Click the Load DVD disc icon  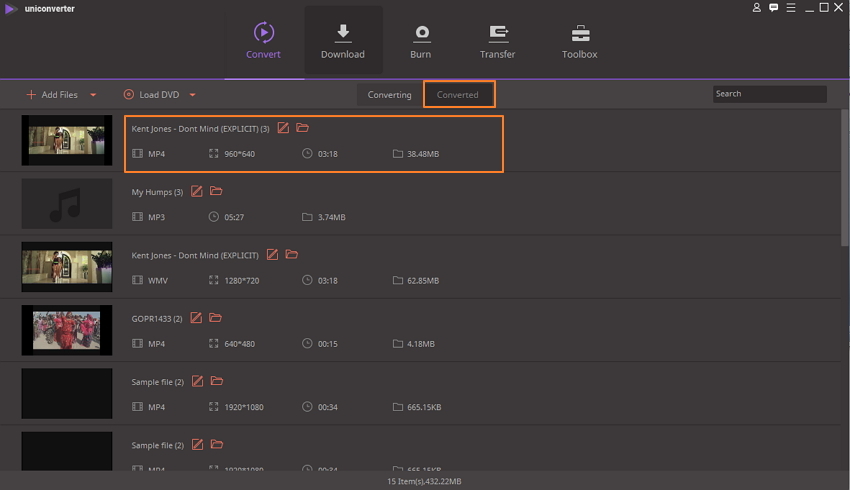pyautogui.click(x=128, y=94)
